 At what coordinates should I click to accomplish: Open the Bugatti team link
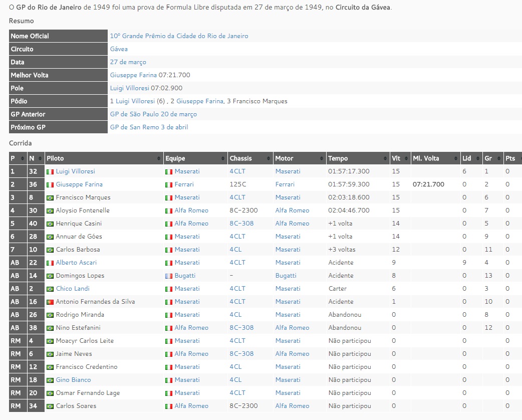[x=185, y=276]
